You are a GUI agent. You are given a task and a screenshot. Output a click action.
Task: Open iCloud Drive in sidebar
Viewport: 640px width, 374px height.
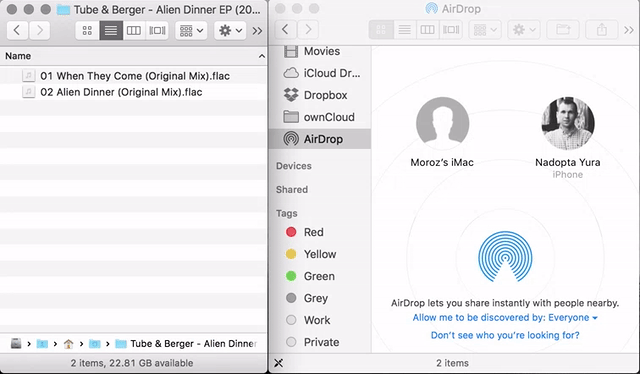(x=320, y=73)
